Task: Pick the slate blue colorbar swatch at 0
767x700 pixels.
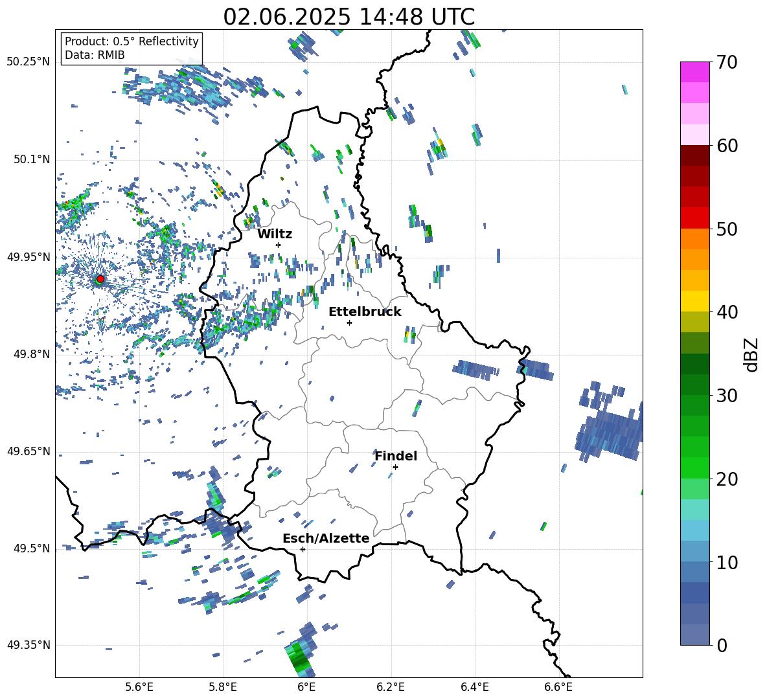Action: pos(694,635)
